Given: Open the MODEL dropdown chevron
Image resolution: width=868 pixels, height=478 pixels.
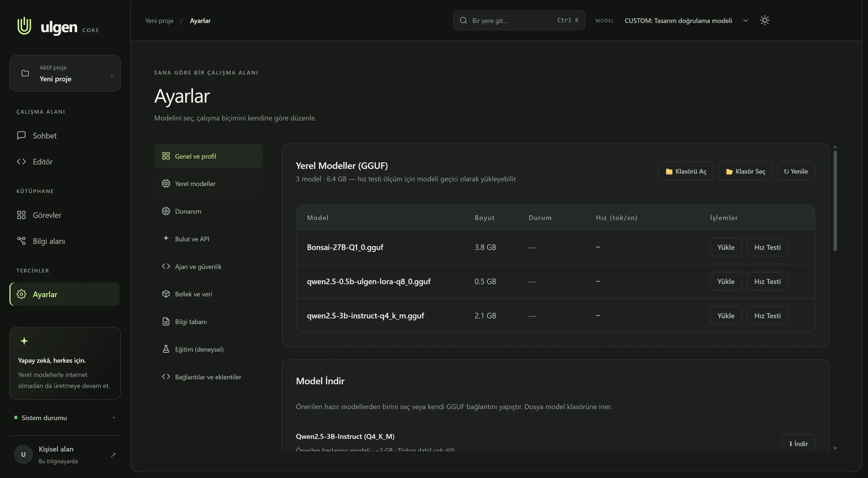Looking at the screenshot, I should pos(745,21).
